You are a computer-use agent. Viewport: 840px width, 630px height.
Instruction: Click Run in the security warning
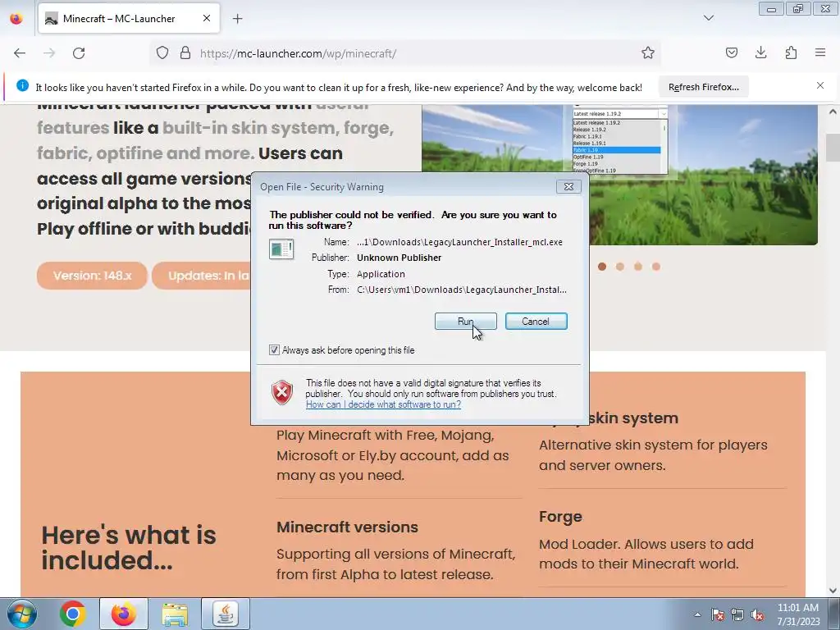pyautogui.click(x=466, y=322)
